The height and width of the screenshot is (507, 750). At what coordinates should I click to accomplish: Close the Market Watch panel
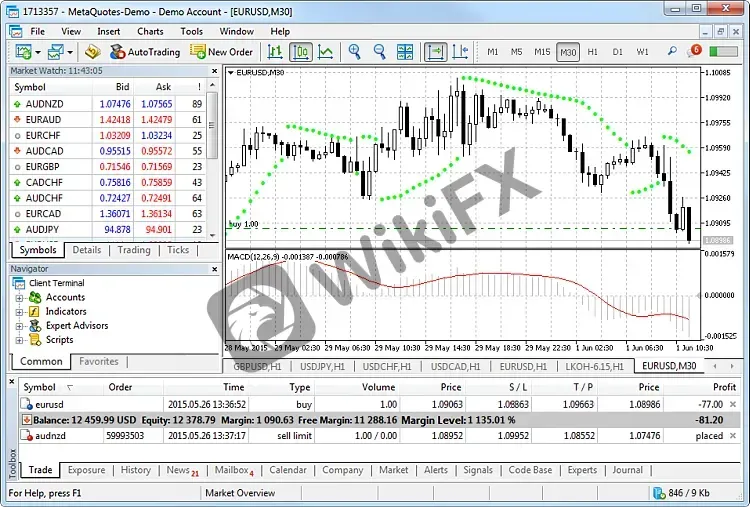(x=214, y=71)
